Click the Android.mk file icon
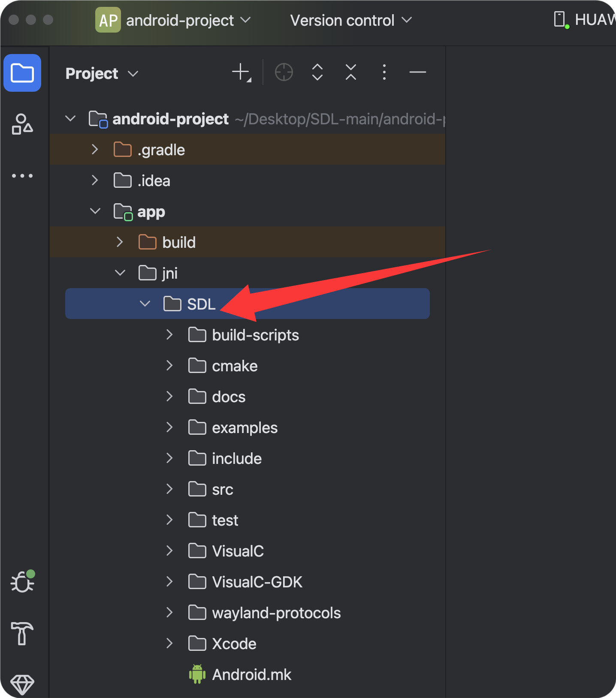Screen dimensions: 616x698 click(197, 674)
